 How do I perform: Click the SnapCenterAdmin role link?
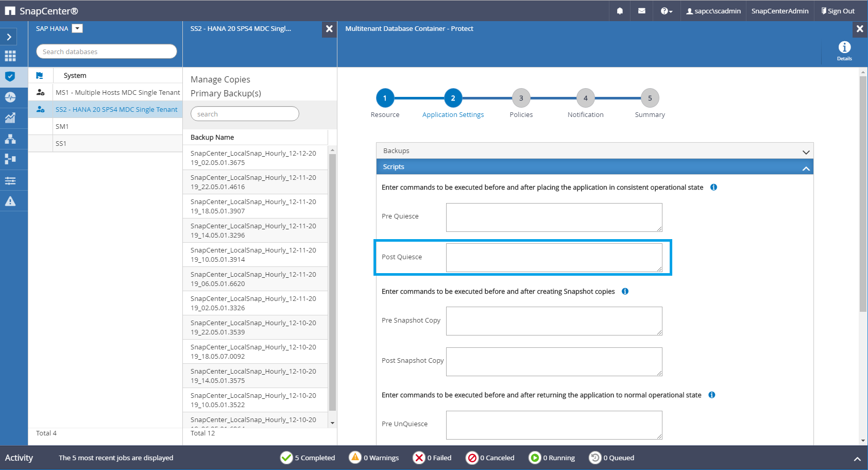point(780,11)
